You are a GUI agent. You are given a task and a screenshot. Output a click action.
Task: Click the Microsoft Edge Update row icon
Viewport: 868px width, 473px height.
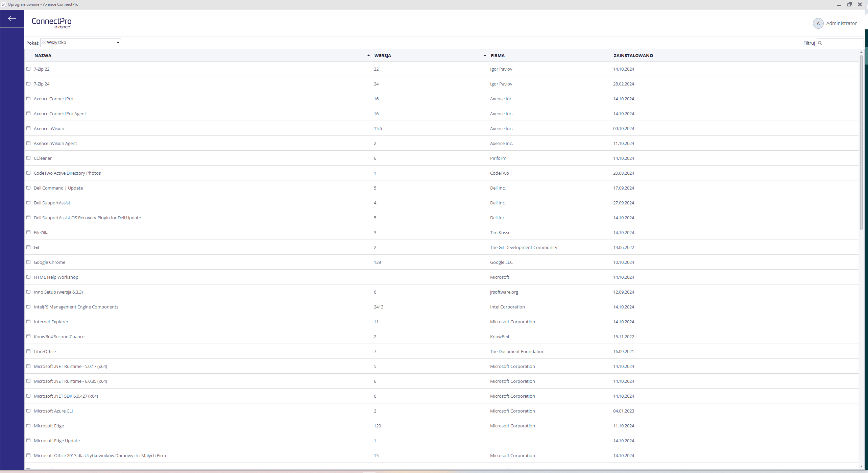[28, 441]
